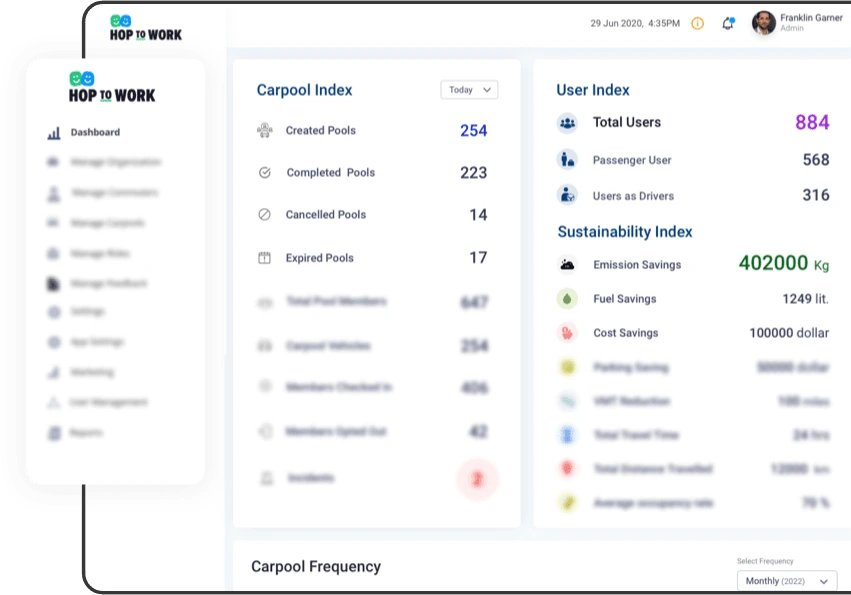Screen dimensions: 851x595
Task: Click the Created Pools count 254
Action: [473, 130]
